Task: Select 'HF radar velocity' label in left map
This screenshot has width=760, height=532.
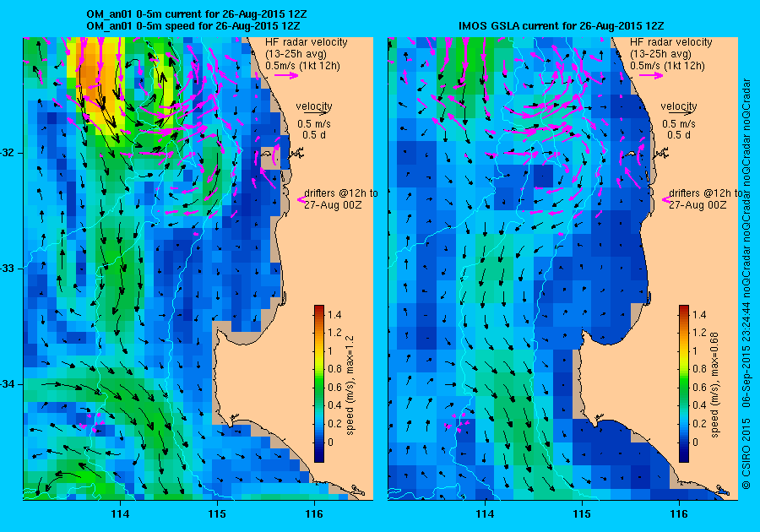Action: click(x=307, y=42)
